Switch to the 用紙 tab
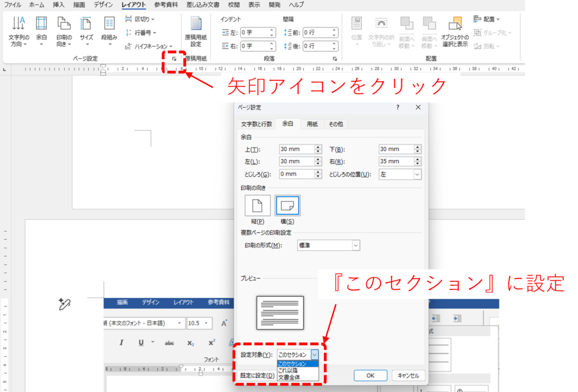Screen dimensions: 578x392 coord(312,124)
